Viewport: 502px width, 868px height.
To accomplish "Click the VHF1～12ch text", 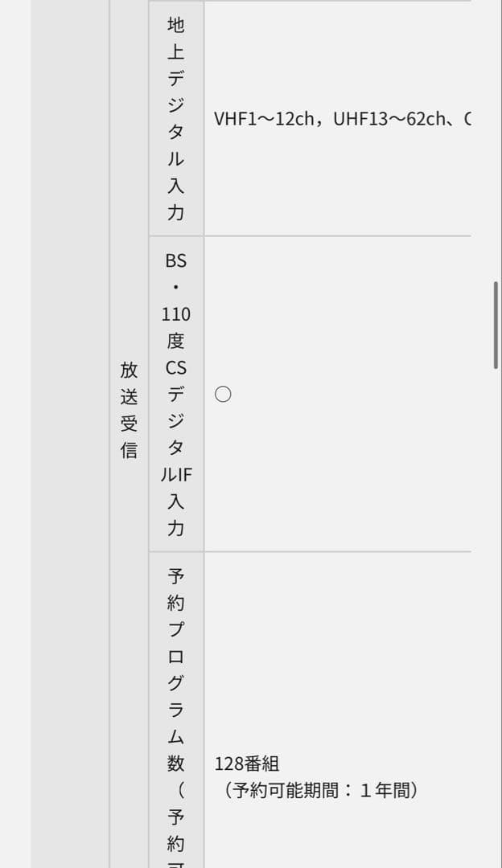I will (x=263, y=119).
